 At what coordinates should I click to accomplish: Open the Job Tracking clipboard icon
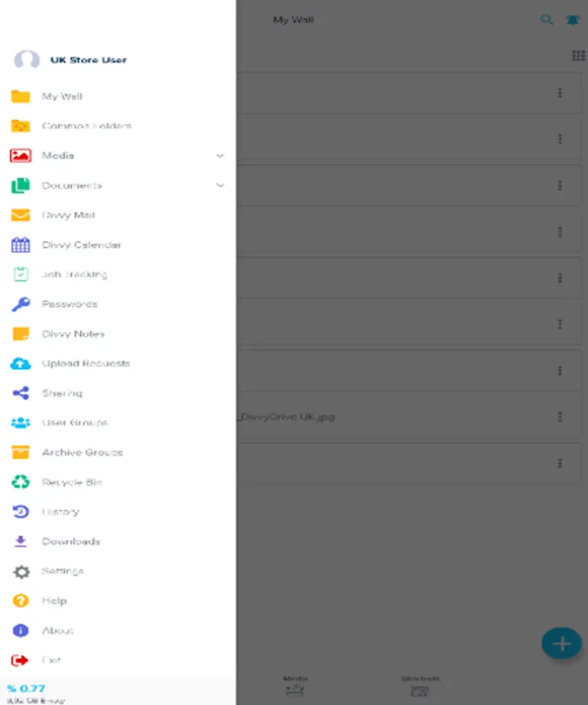point(20,274)
